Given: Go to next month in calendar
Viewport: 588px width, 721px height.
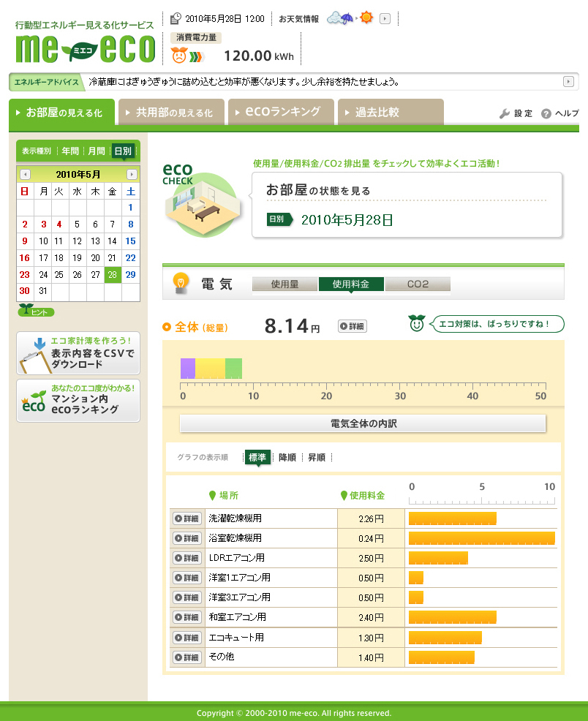Looking at the screenshot, I should tap(132, 175).
